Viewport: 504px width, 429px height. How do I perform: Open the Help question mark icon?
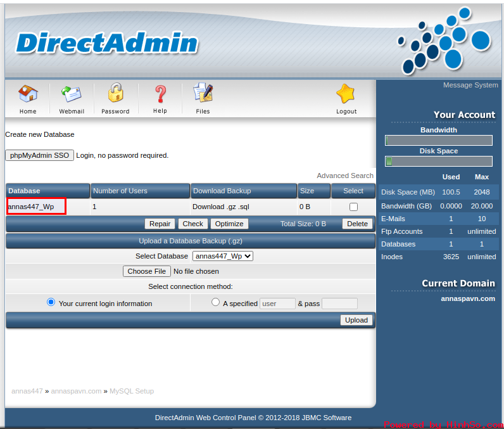tap(160, 94)
